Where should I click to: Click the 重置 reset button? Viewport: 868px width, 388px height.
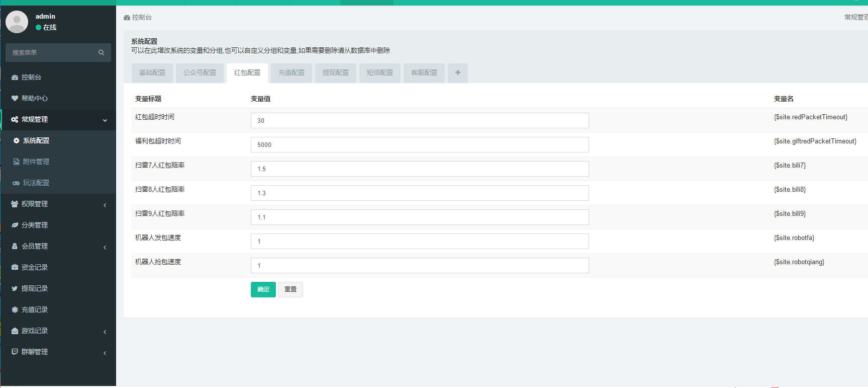coord(291,289)
